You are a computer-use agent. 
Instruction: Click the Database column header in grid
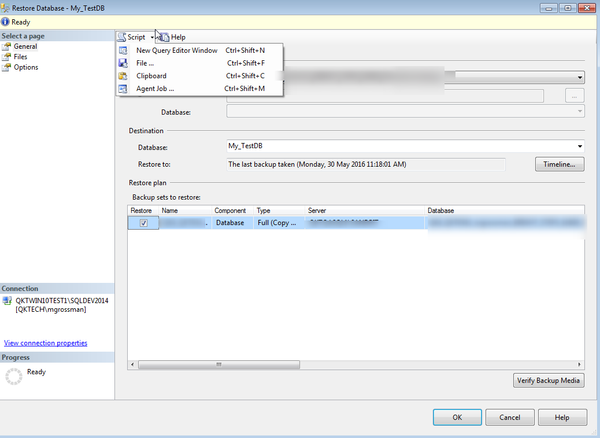[x=504, y=211]
